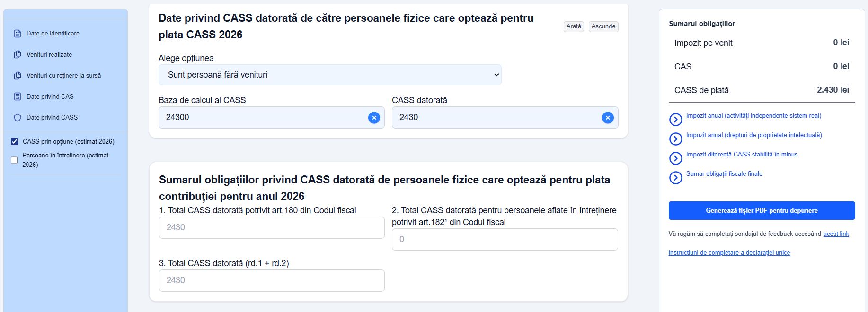Image resolution: width=868 pixels, height=312 pixels.
Task: Click the Total CASS datorată art.180 field
Action: click(272, 228)
